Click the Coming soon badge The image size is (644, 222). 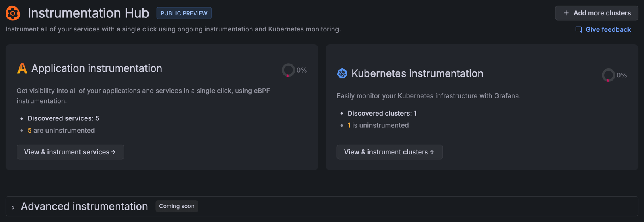click(x=177, y=206)
